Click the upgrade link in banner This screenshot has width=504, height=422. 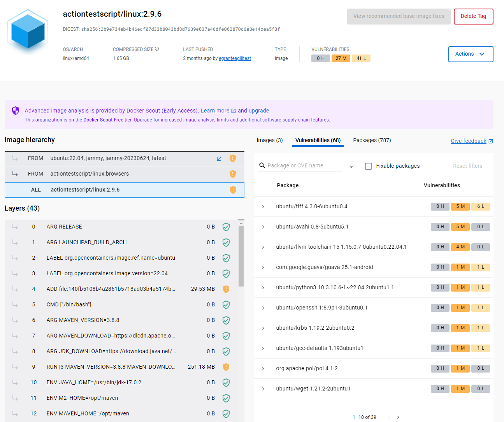pos(259,111)
